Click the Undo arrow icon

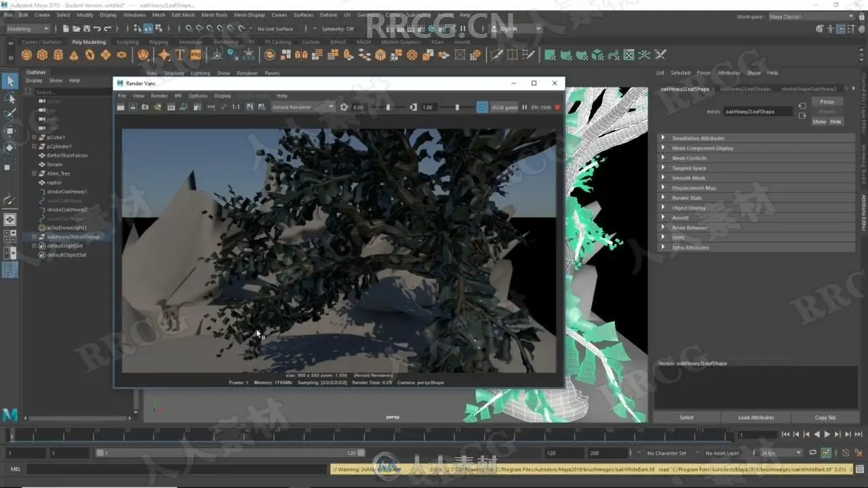98,28
